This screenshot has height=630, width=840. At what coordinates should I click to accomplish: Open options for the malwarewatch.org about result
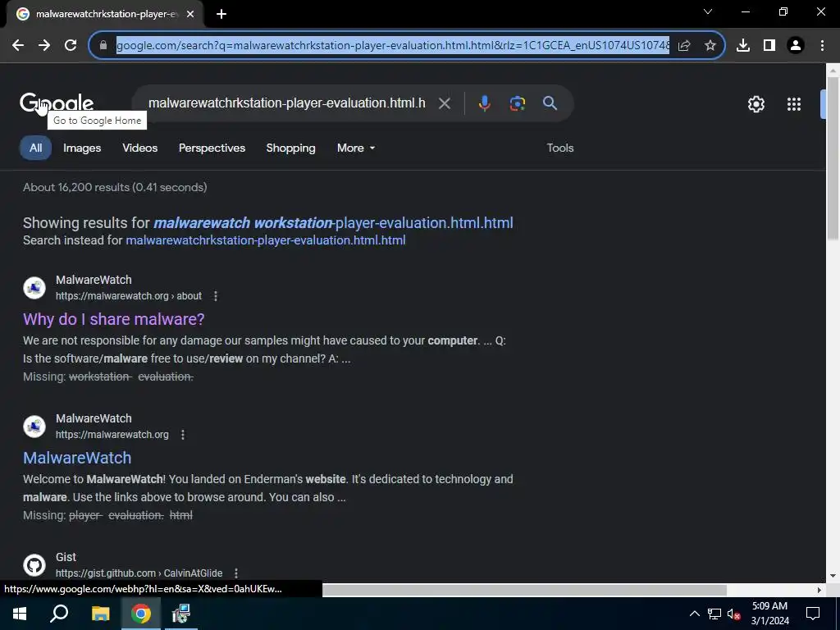click(216, 295)
